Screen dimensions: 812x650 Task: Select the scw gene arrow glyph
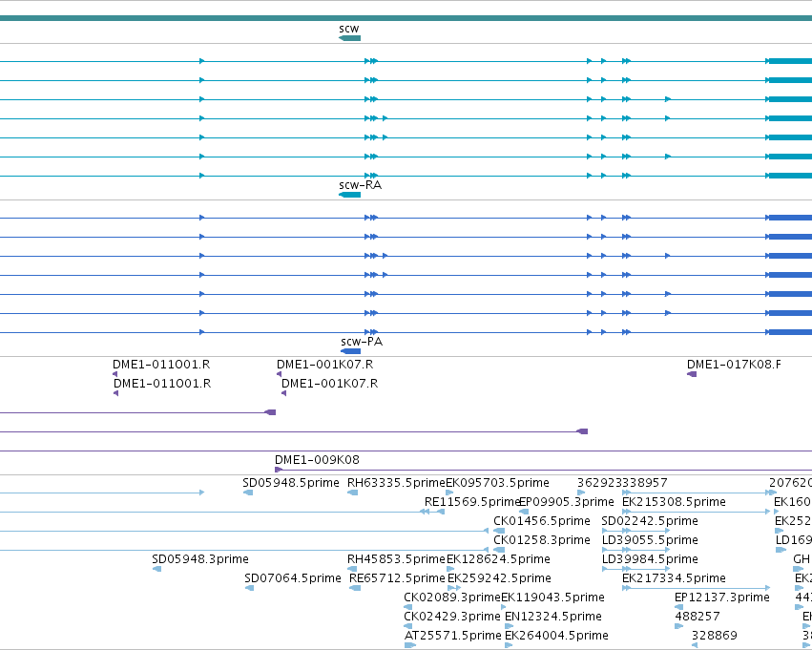point(349,38)
